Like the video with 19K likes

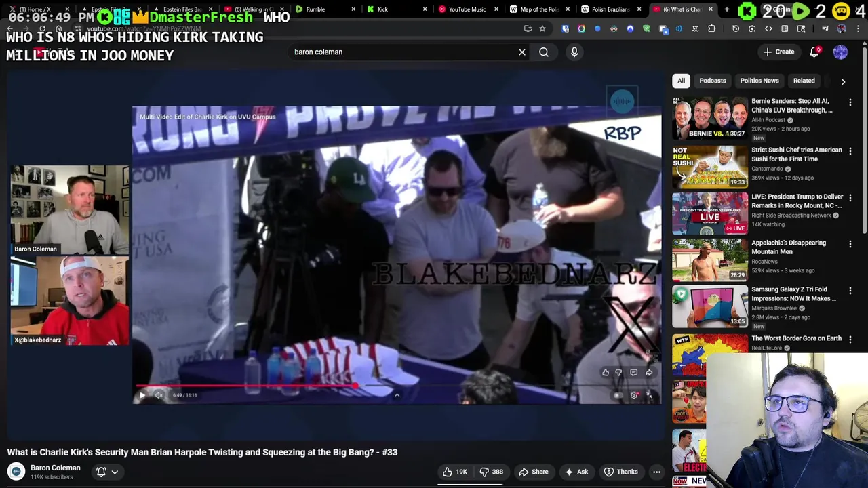click(454, 472)
